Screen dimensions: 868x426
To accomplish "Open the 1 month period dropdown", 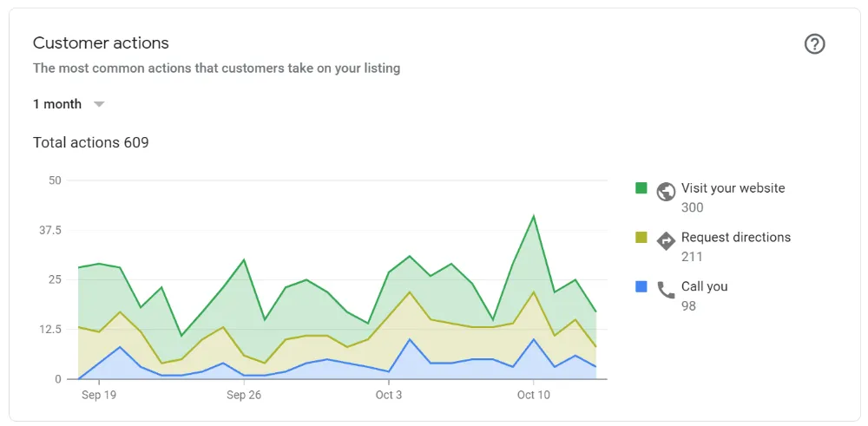I will pyautogui.click(x=58, y=104).
